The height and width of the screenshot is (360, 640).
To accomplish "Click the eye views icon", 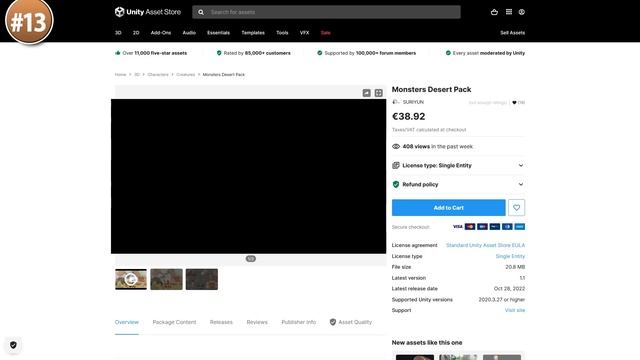I will [x=396, y=147].
